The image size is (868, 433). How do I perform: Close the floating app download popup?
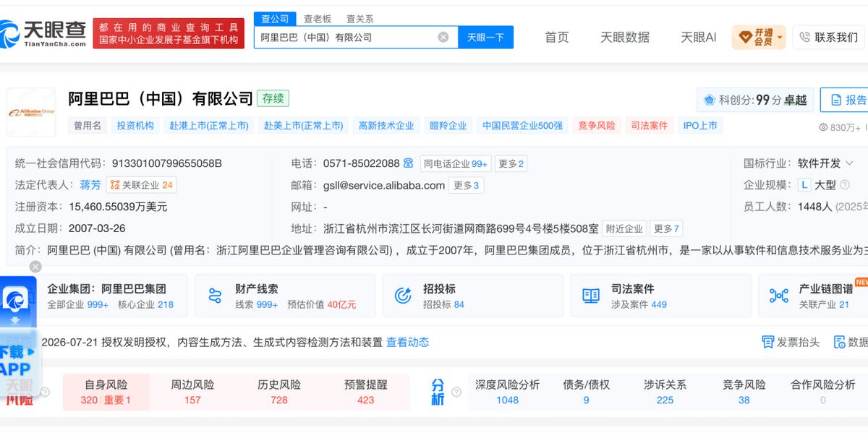coord(35,267)
